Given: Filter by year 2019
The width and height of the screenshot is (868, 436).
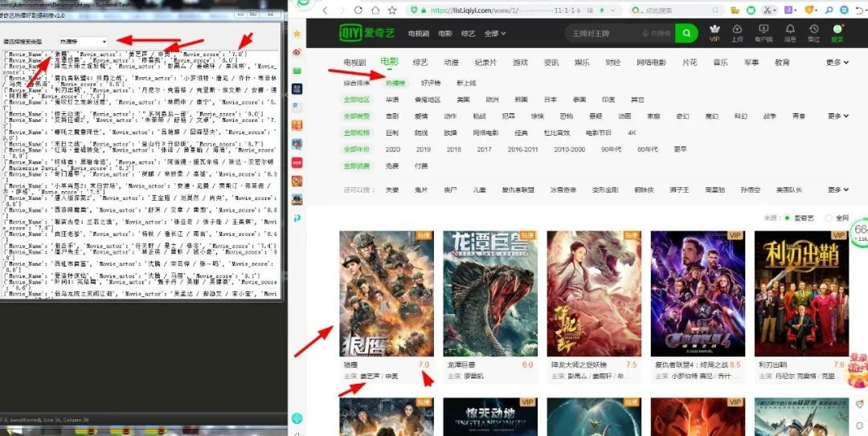Looking at the screenshot, I should pos(424,149).
